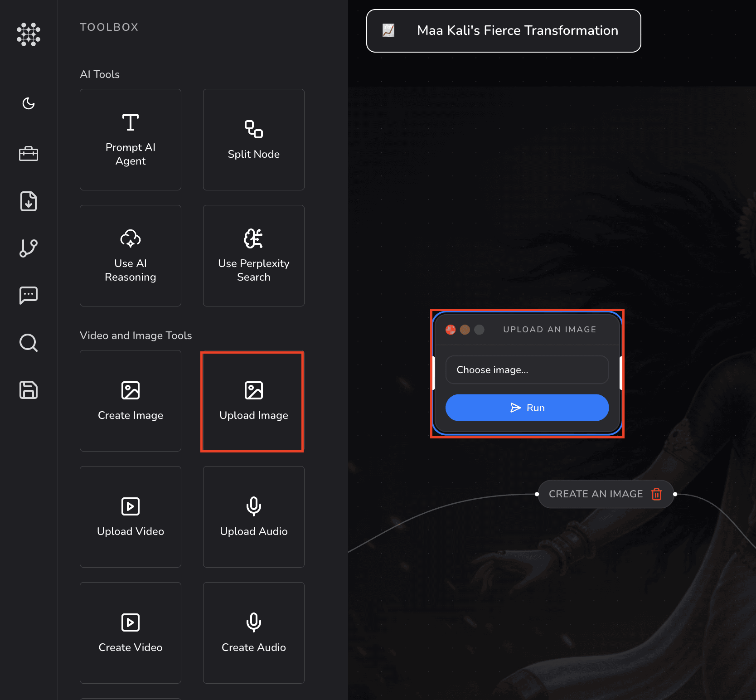Screen dimensions: 756x700
Task: Select the CREATE AN IMAGE node label
Action: pos(596,494)
